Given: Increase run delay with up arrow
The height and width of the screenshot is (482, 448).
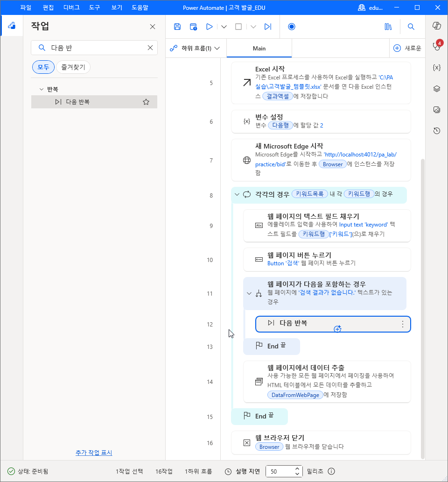Looking at the screenshot, I should point(297,469).
